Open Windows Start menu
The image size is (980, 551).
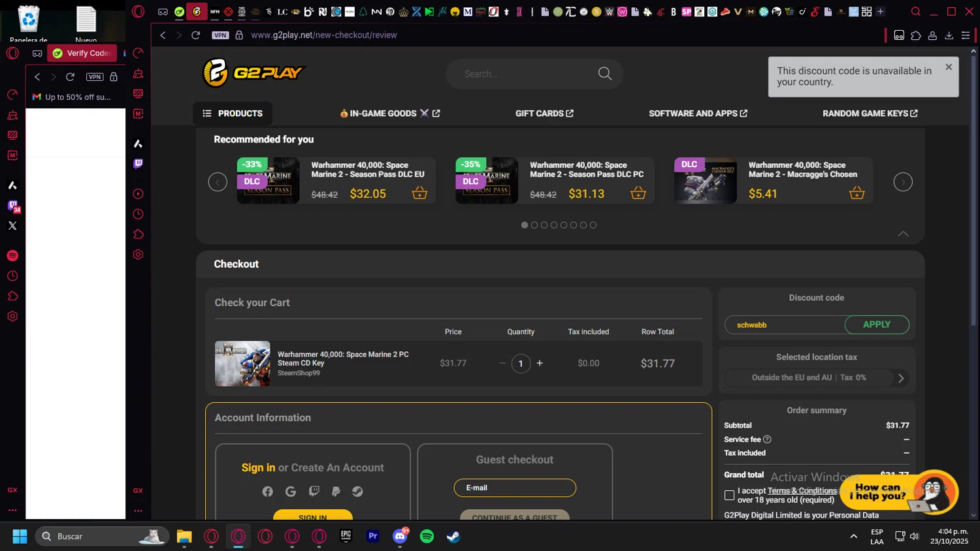pyautogui.click(x=20, y=537)
